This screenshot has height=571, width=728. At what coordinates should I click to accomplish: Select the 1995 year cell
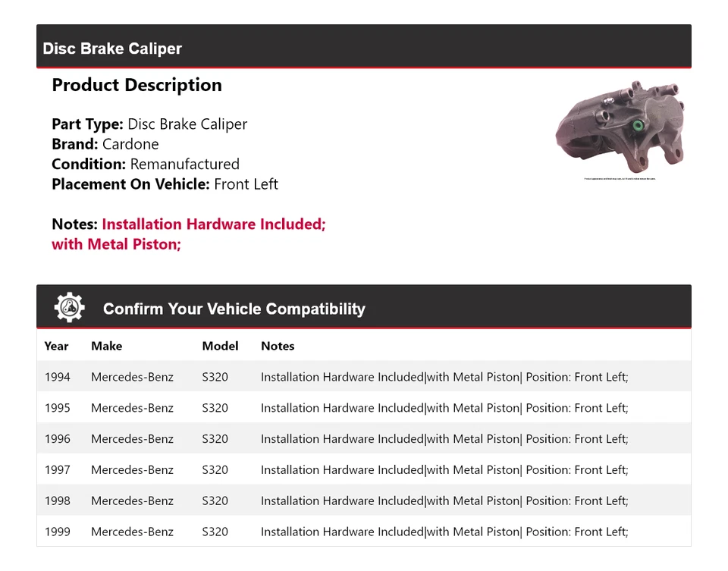[x=58, y=408]
